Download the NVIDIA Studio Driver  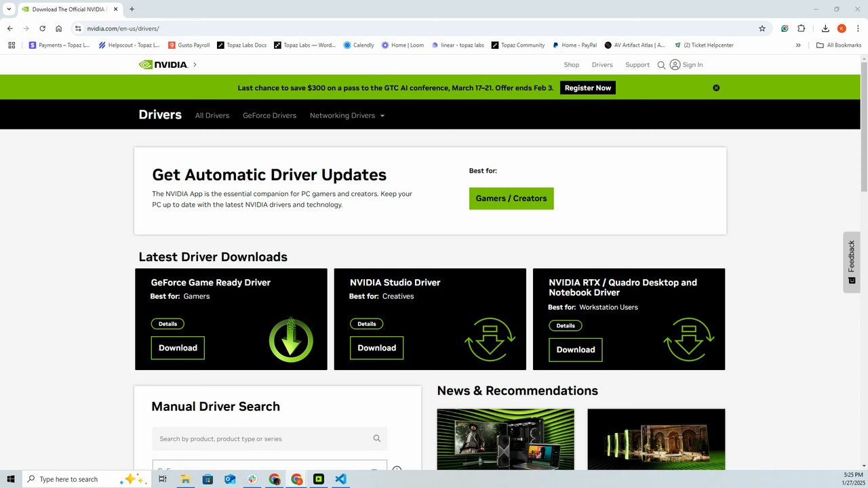[x=377, y=348]
